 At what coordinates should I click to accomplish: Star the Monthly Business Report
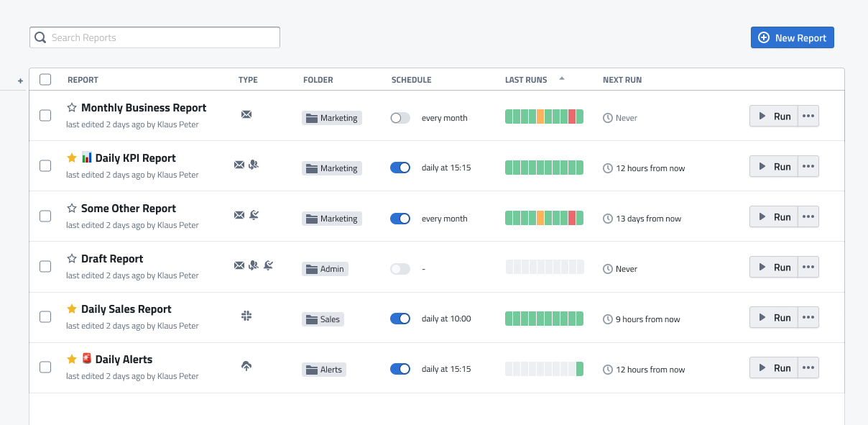tap(72, 108)
